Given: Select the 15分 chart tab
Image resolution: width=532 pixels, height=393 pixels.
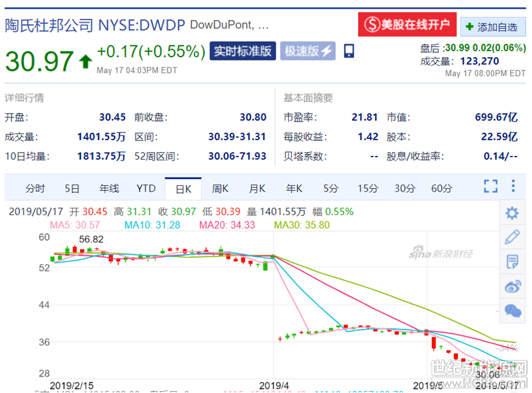Looking at the screenshot, I should pos(368,188).
